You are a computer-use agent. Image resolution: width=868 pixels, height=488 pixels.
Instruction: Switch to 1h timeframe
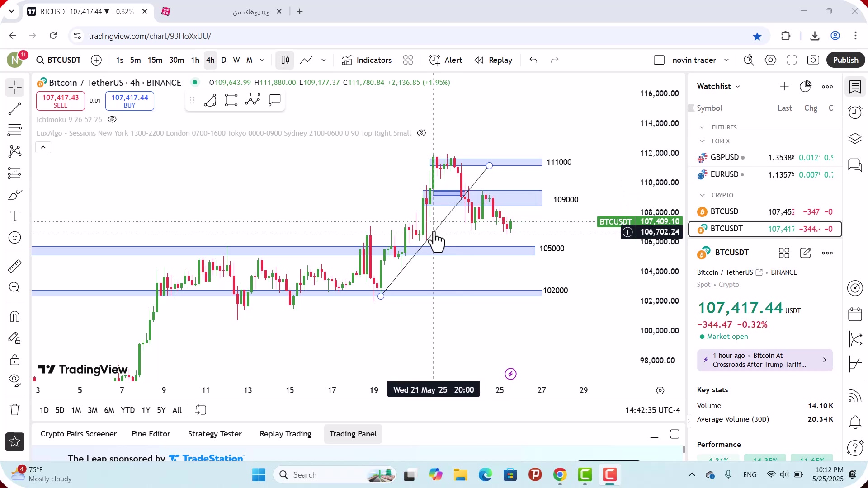(x=195, y=60)
